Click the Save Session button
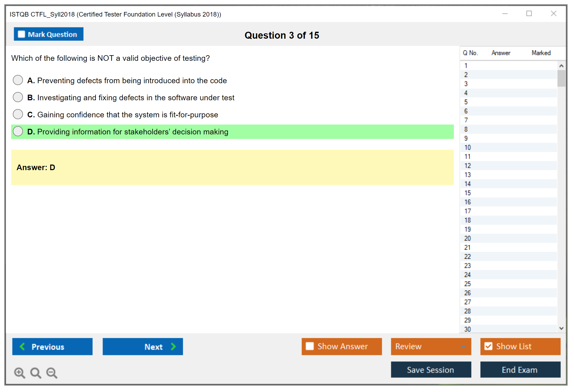 click(431, 370)
